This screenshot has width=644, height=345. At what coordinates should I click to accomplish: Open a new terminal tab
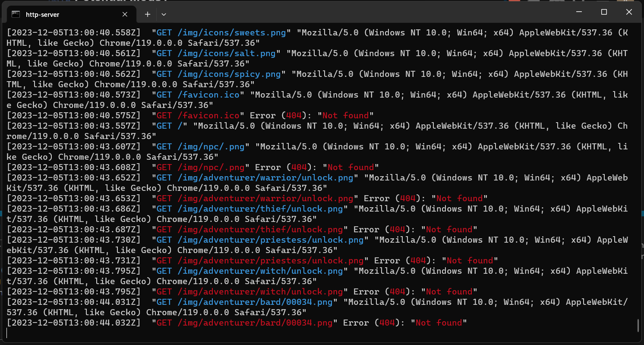pos(147,14)
